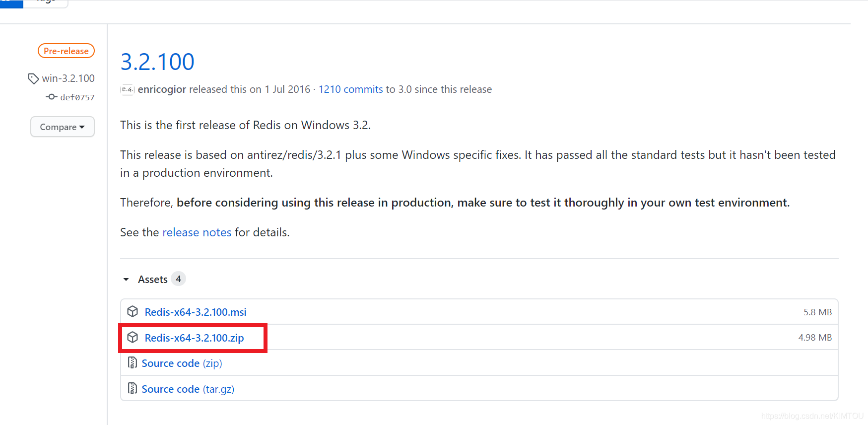Viewport: 868px width, 425px height.
Task: Click the tag icon beside win-3.2.100
Action: tap(33, 78)
